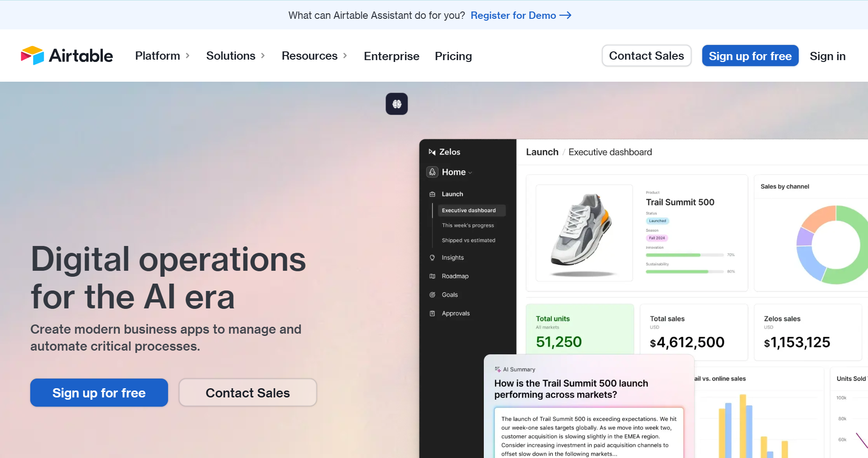Click the hero Sign up for free button
The width and height of the screenshot is (868, 458).
click(x=99, y=392)
